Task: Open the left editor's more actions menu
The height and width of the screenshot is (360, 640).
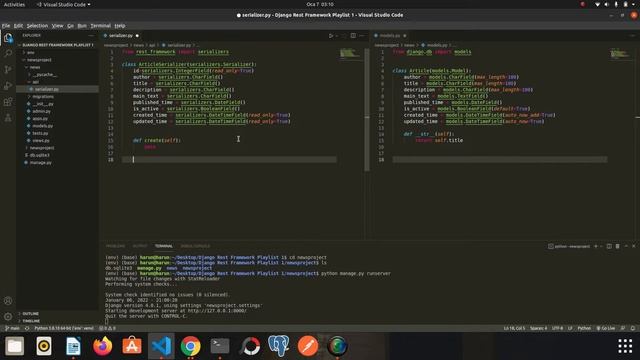Action: [x=362, y=36]
